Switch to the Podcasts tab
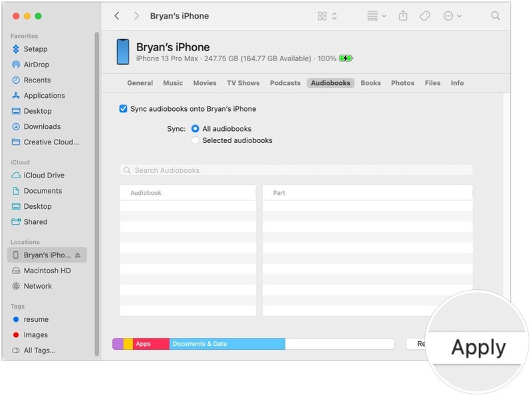Viewport: 532px width, 397px height. click(x=285, y=83)
